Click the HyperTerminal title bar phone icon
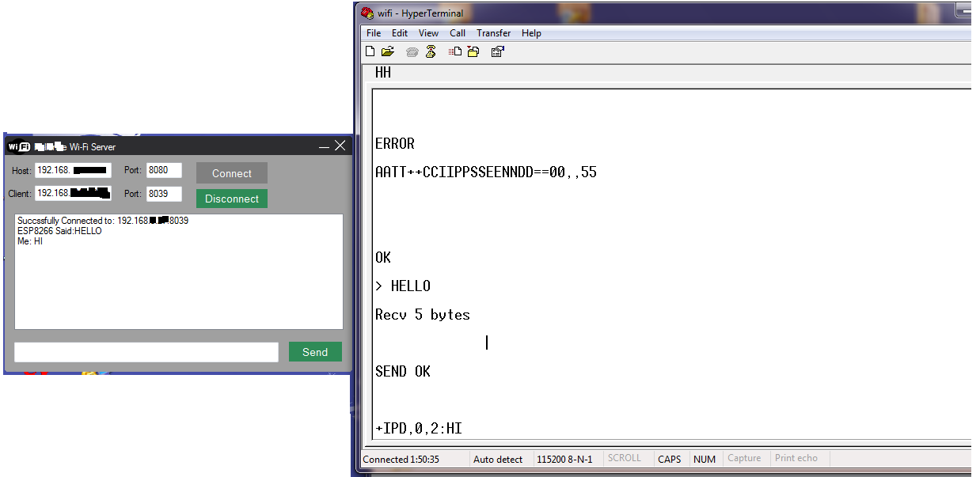 (367, 13)
